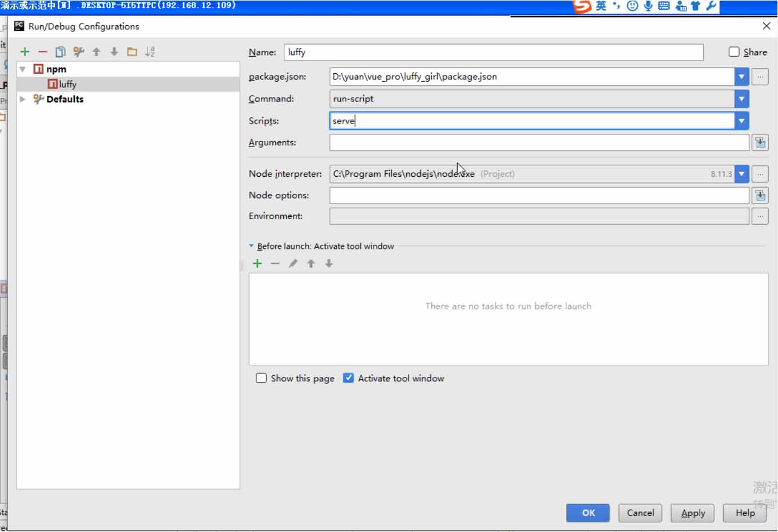The image size is (778, 532).
Task: Open edit defaults wrench icon
Action: coord(78,52)
